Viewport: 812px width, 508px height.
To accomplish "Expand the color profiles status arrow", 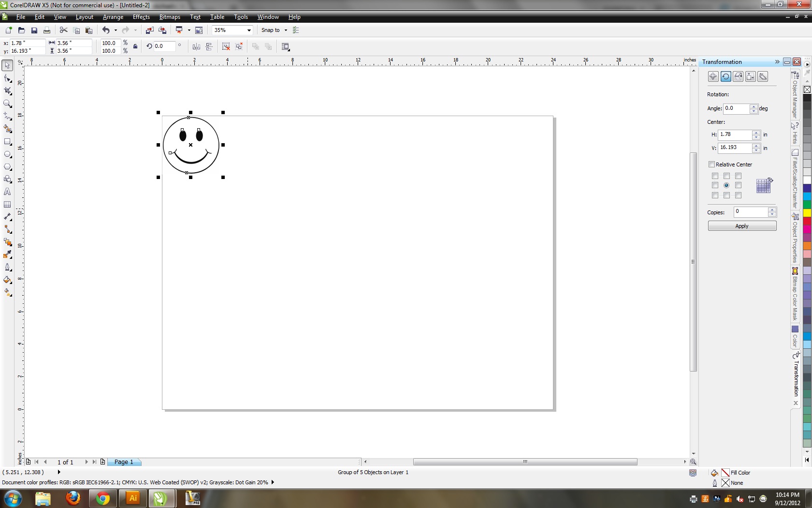I will coord(273,482).
